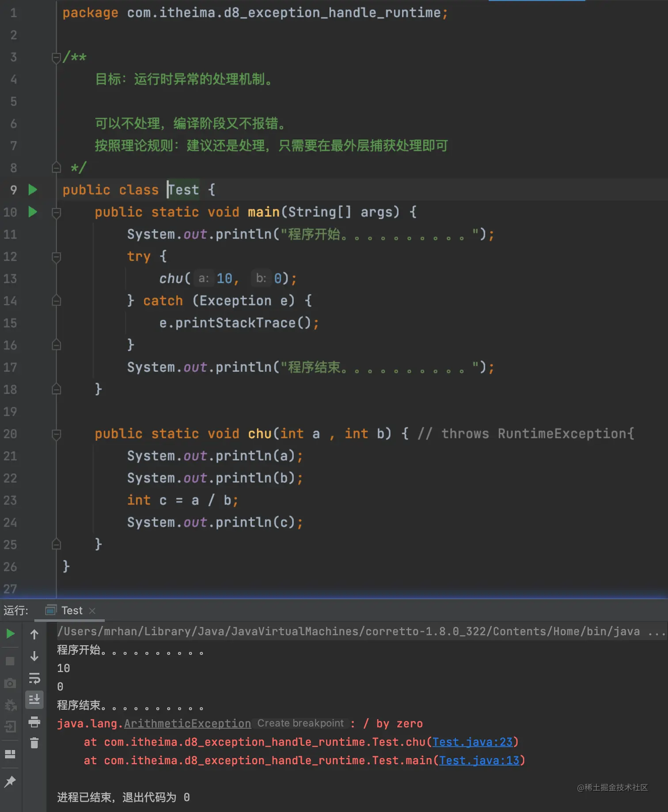668x812 pixels.
Task: Collapse the main method at line 10
Action: click(x=56, y=212)
